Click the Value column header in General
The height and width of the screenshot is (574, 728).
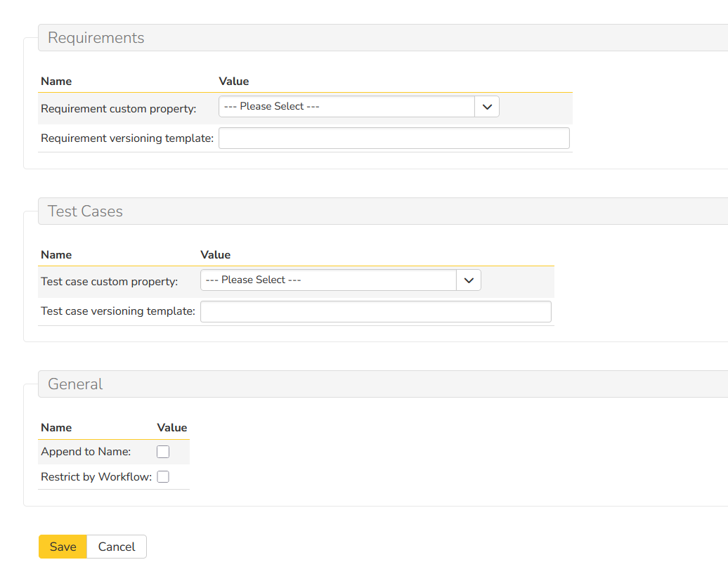click(172, 428)
